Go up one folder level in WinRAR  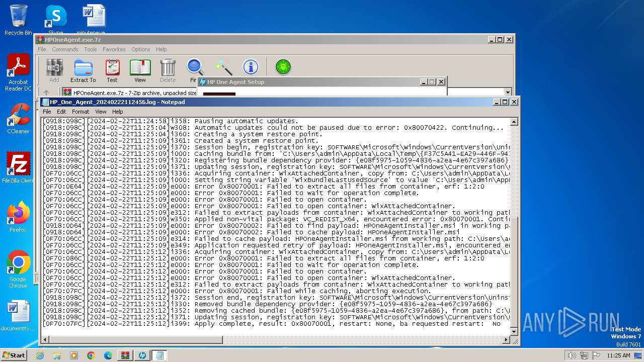point(46,93)
